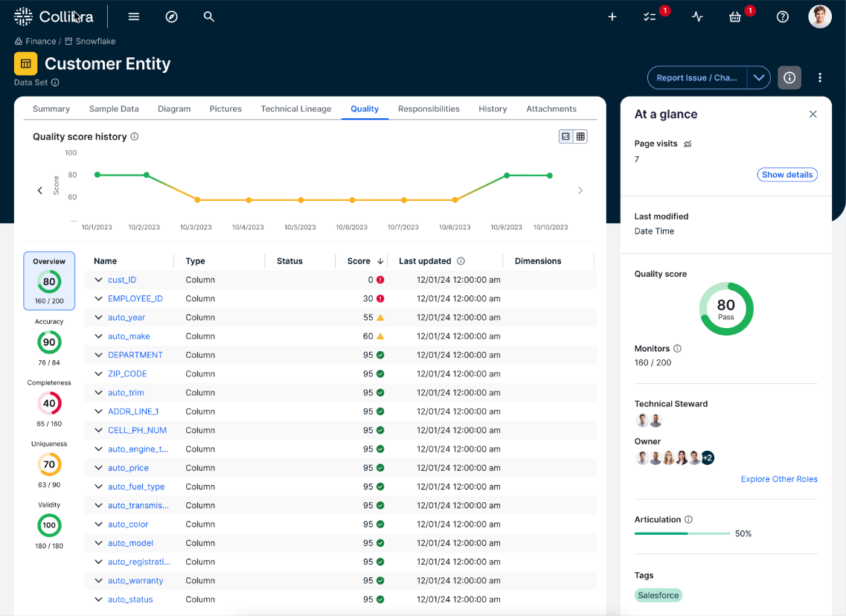Open the asset information panel icon
The image size is (846, 616).
(x=789, y=77)
